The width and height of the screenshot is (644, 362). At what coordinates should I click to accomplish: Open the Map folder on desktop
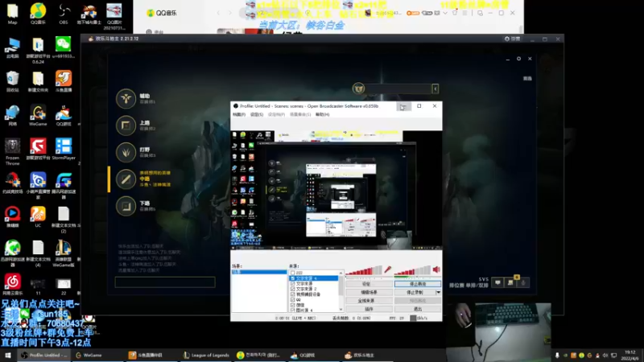pyautogui.click(x=12, y=14)
